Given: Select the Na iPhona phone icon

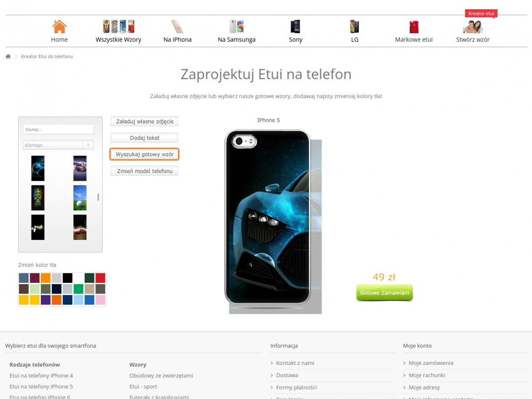Looking at the screenshot, I should [177, 27].
